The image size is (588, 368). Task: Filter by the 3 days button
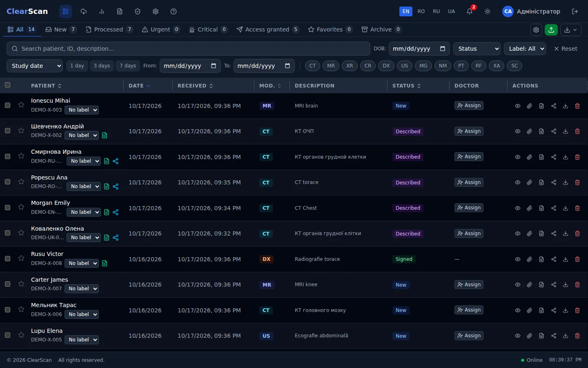pyautogui.click(x=102, y=66)
